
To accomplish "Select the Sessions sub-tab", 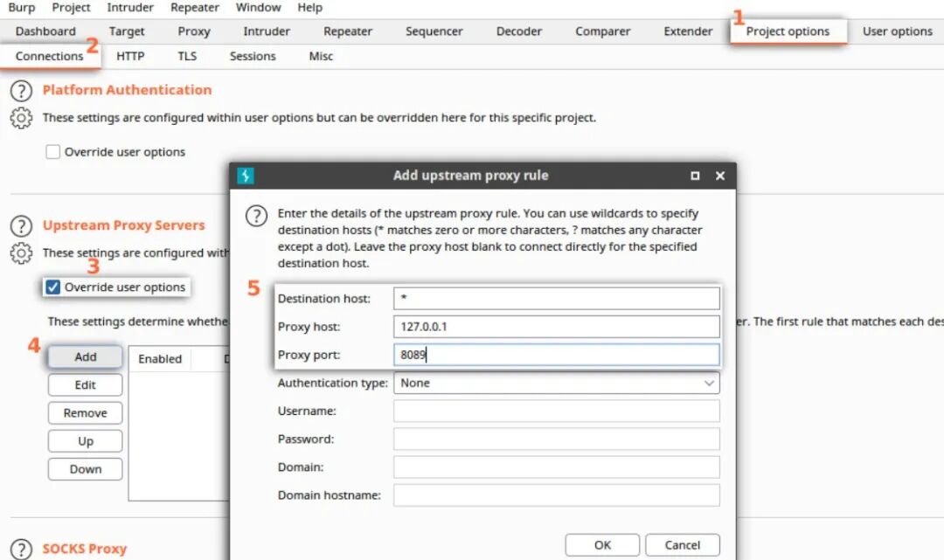I will 253,56.
